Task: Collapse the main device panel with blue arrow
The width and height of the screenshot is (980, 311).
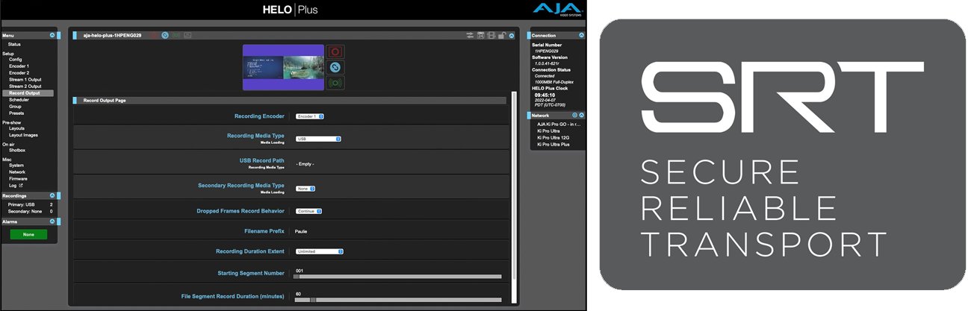Action: pos(512,35)
